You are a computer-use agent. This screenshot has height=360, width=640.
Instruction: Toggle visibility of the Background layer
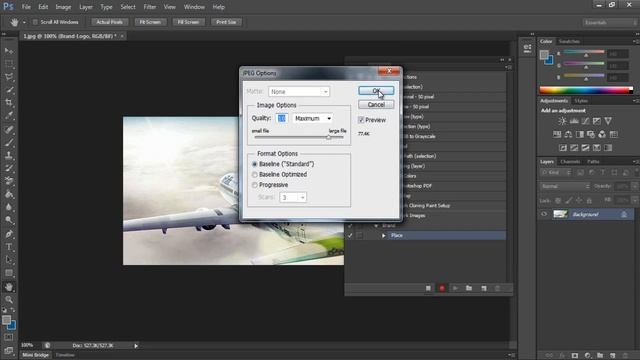click(544, 214)
